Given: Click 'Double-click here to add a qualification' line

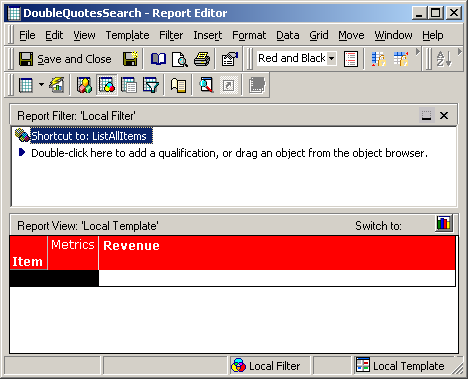Looking at the screenshot, I should (229, 153).
